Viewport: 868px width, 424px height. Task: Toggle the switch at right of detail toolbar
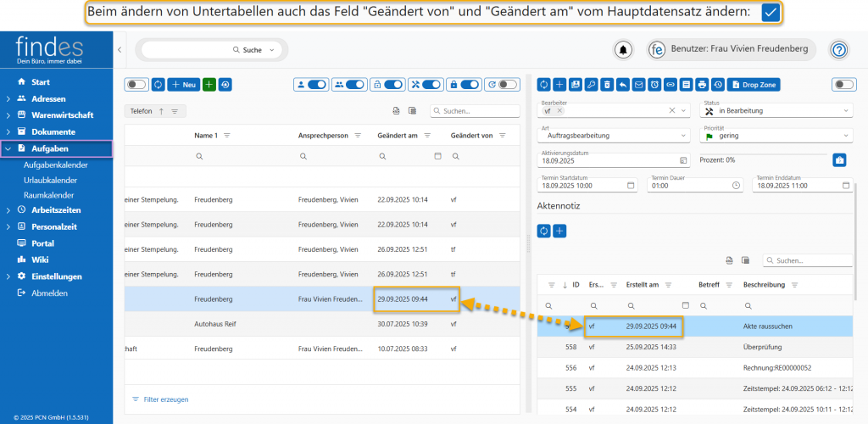tap(843, 84)
